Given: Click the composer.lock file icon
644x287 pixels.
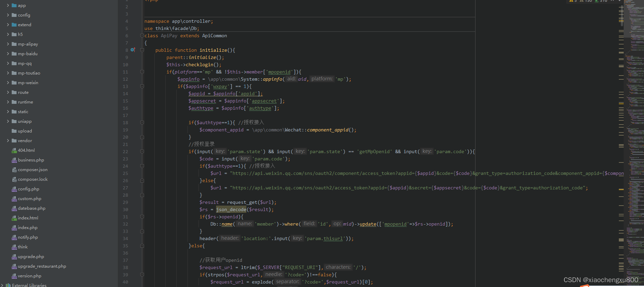Looking at the screenshot, I should 14,179.
